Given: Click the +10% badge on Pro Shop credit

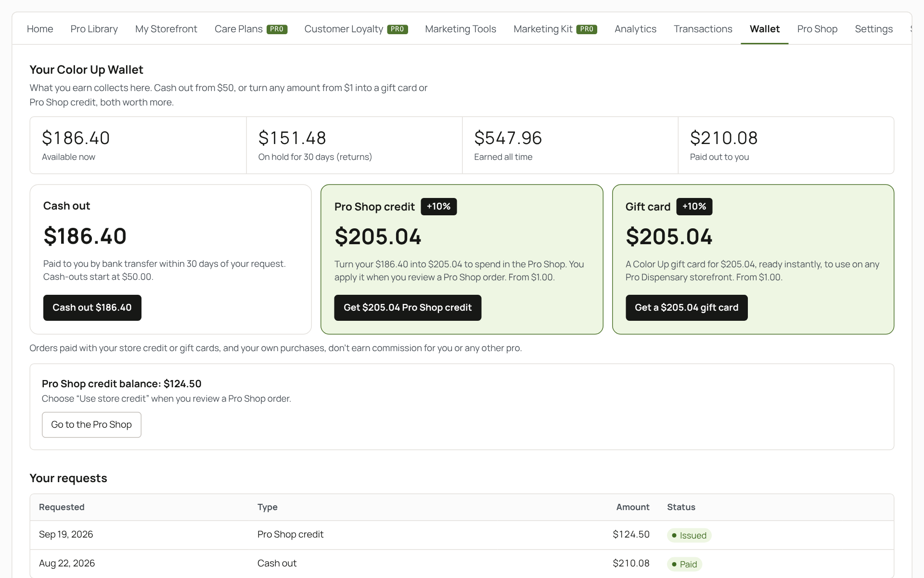Looking at the screenshot, I should coord(438,207).
